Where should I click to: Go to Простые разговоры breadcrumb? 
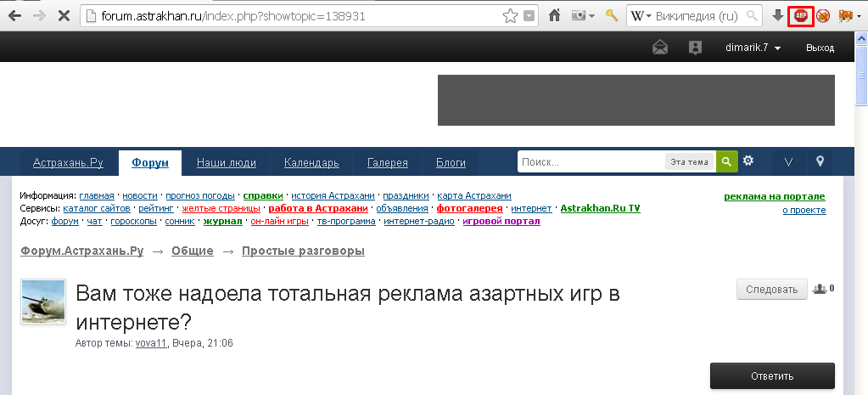304,251
